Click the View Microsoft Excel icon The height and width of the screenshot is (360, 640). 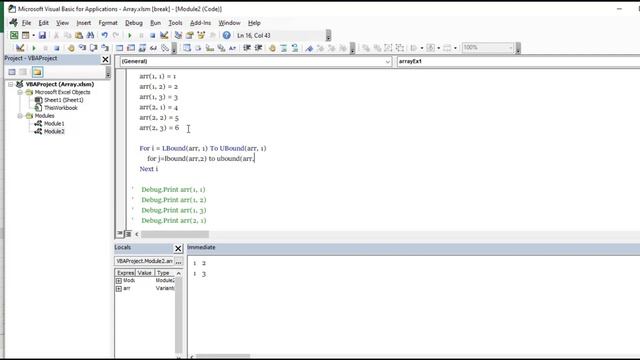14,36
